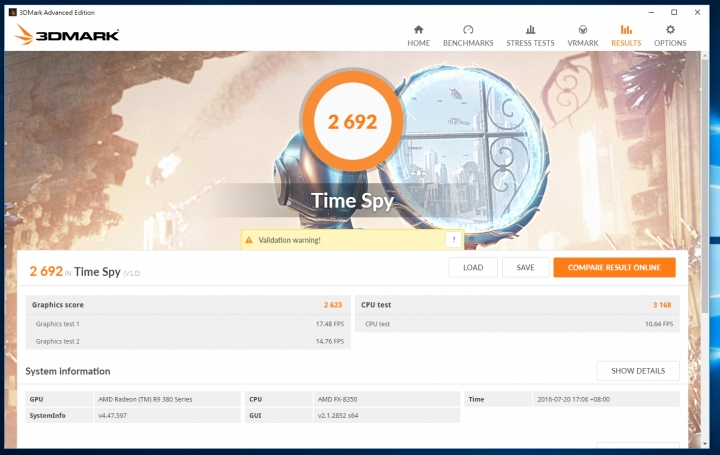Open the Options gear icon
This screenshot has height=455, width=720.
click(x=670, y=30)
